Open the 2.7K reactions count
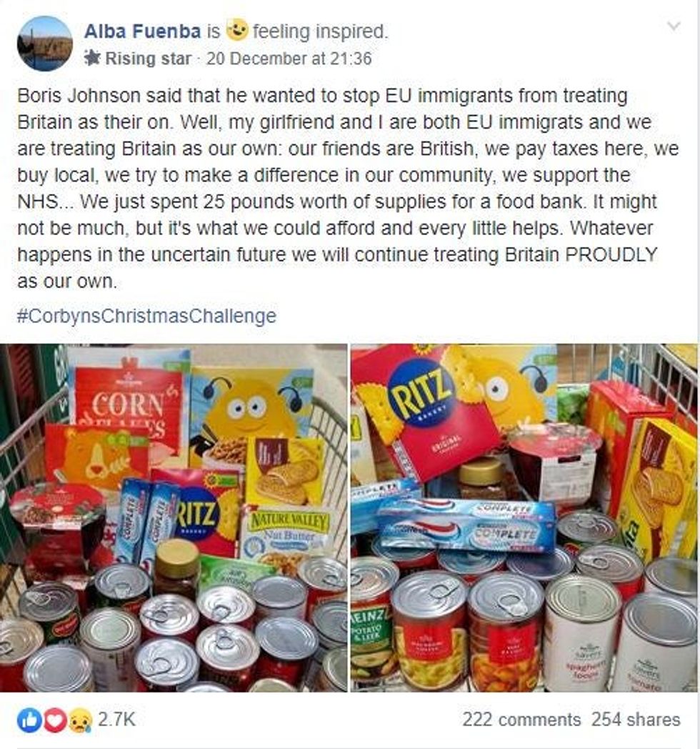The image size is (700, 749). (117, 720)
